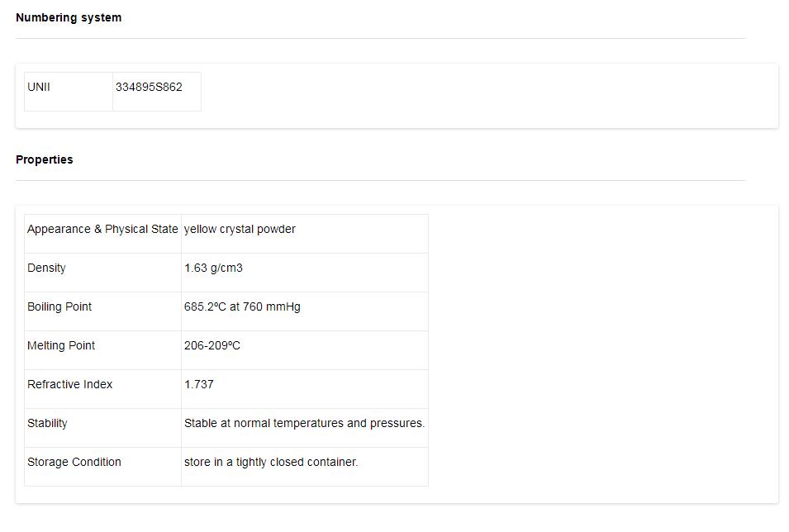Click the divider line below Numbering system

coord(380,38)
